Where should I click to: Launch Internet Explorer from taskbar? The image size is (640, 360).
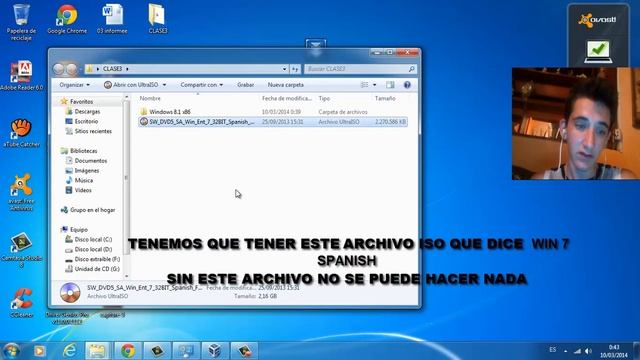coord(70,351)
